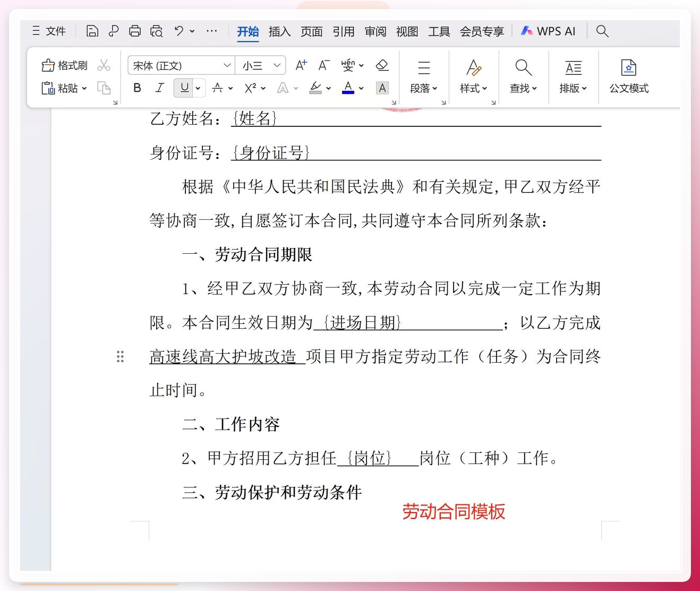Toggle bold formatting

click(137, 88)
